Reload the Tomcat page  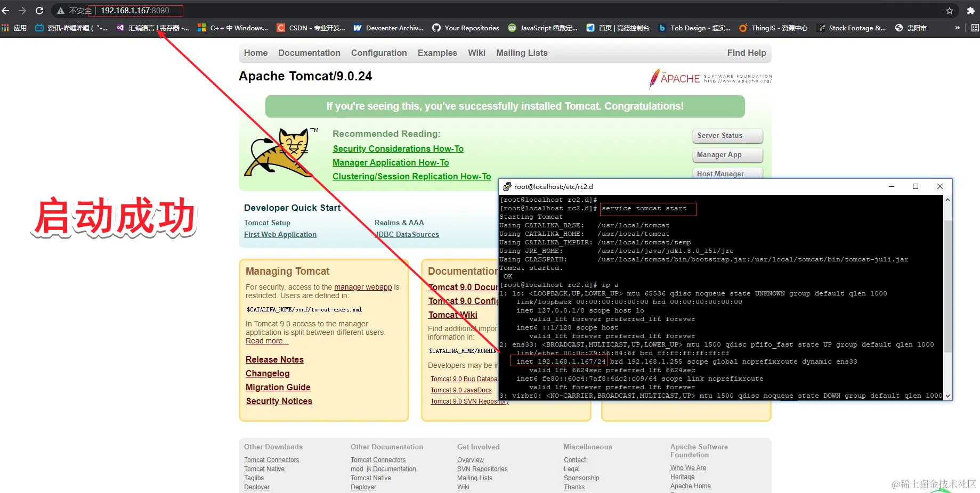[39, 11]
